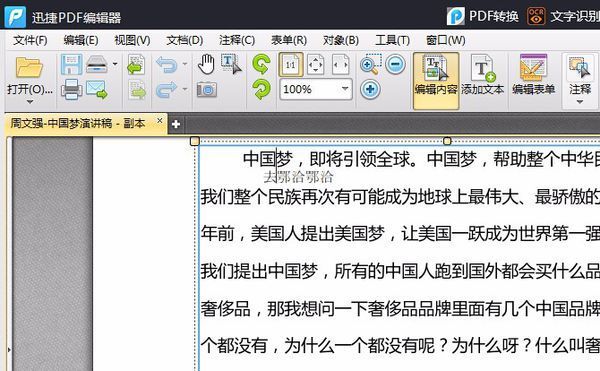Open the 文档(D) menu
Viewport: 600px width, 371px height.
click(184, 40)
